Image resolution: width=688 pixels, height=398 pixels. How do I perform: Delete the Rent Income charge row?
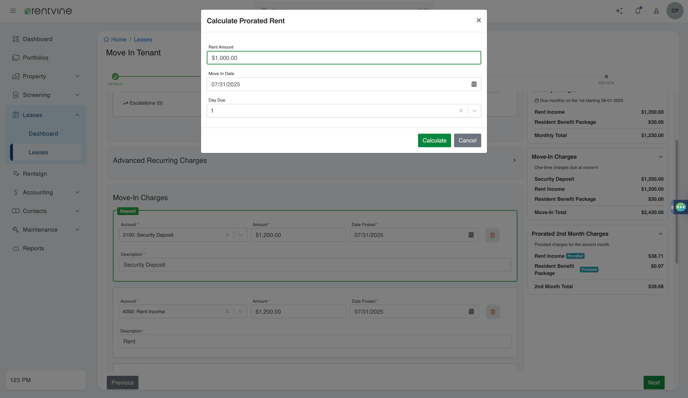click(492, 312)
